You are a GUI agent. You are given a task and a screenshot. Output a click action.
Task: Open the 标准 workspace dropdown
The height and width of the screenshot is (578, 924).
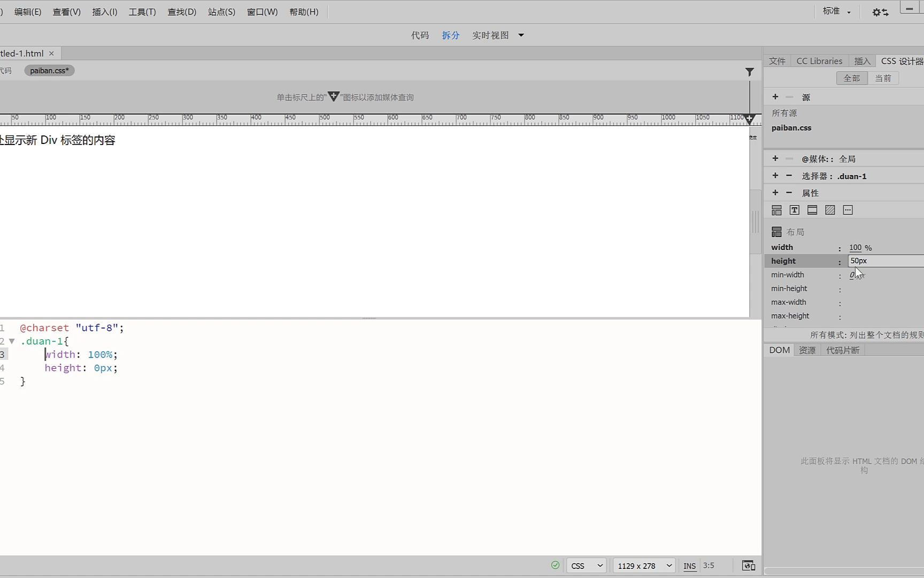837,11
